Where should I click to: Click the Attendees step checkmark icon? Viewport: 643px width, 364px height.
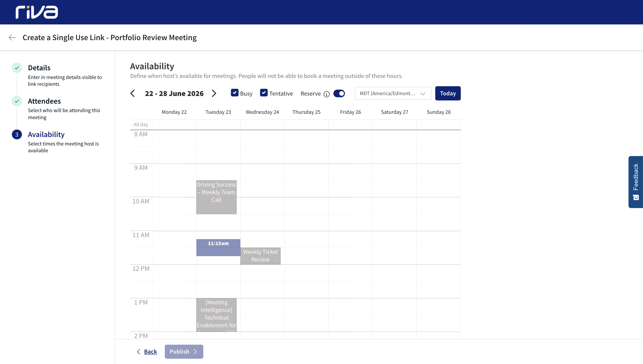pyautogui.click(x=17, y=101)
